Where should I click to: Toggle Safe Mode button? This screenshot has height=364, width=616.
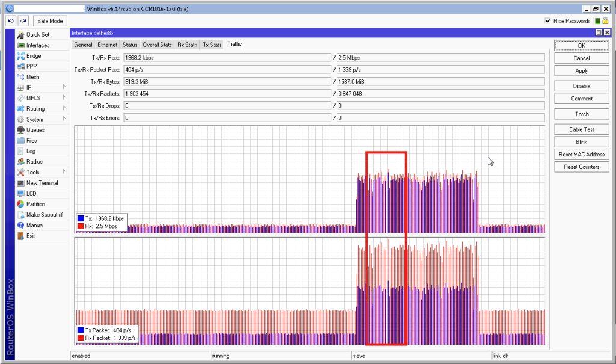(50, 21)
